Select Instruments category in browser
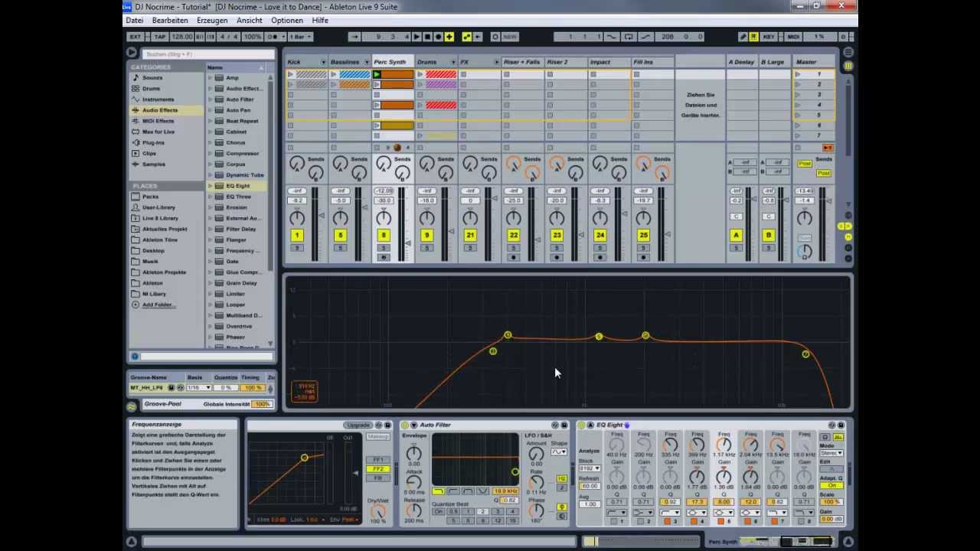Viewport: 980px width, 551px height. coord(158,99)
